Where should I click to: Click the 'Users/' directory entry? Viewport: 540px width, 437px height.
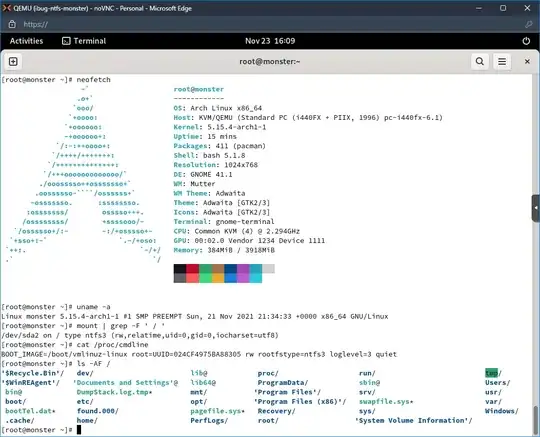pos(498,383)
